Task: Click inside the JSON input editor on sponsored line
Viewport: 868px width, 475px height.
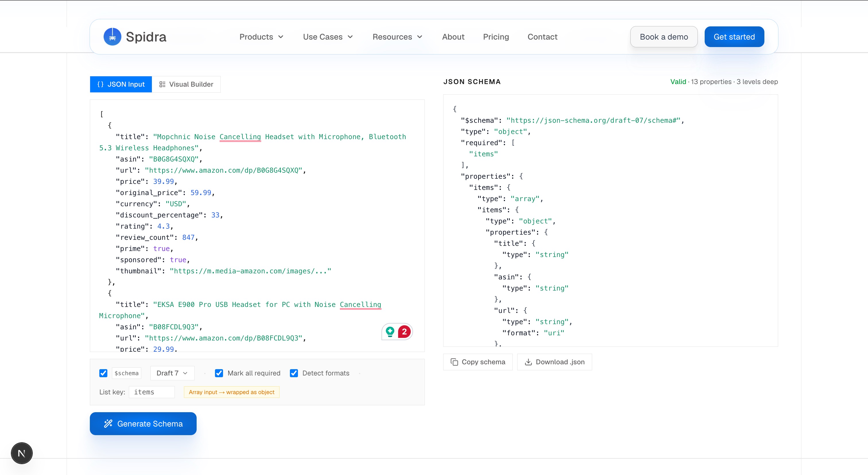Action: (153, 260)
